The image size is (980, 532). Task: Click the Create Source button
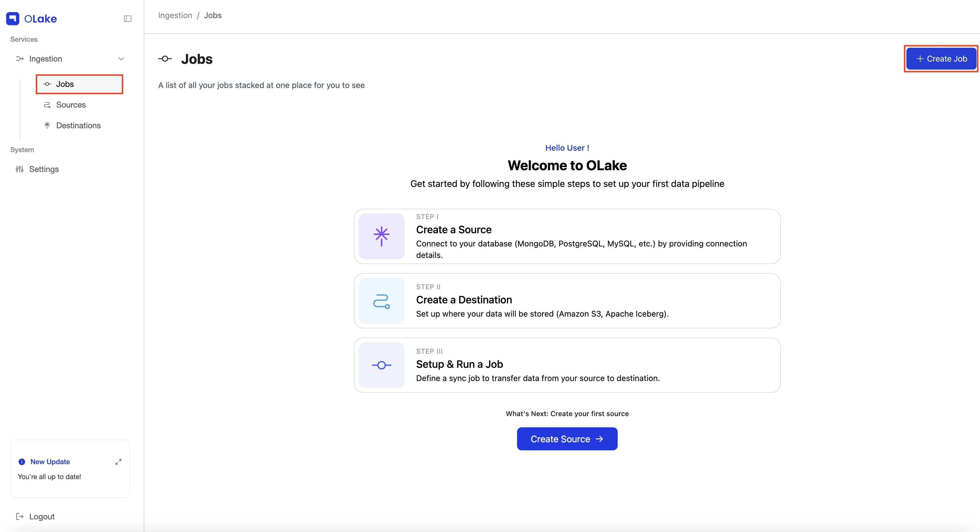pos(567,439)
